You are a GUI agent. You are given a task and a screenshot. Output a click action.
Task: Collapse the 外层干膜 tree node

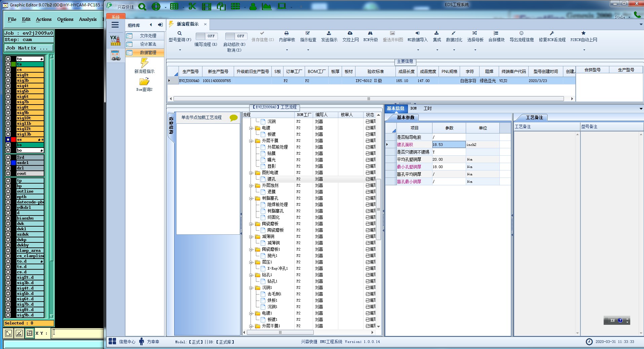(251, 141)
